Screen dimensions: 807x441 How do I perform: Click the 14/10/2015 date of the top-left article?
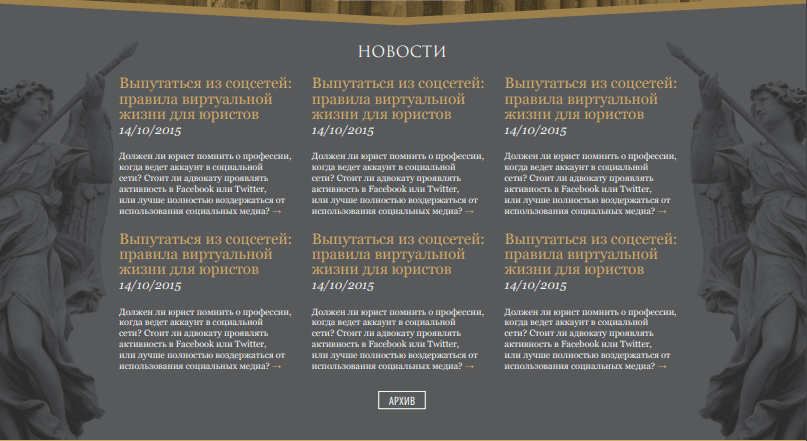tap(149, 130)
